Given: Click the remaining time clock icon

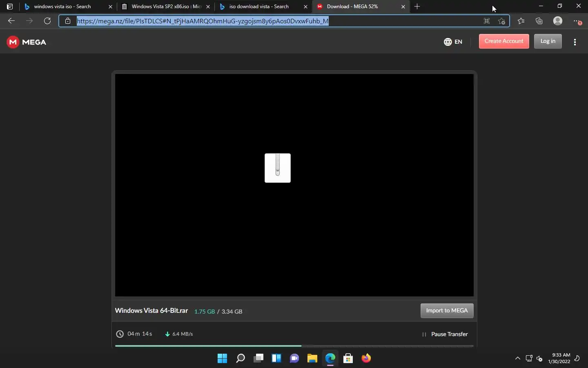Looking at the screenshot, I should point(120,334).
